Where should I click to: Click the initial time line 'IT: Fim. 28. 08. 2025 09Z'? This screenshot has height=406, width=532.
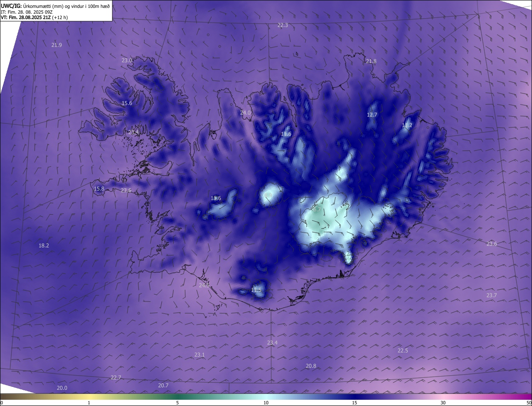[x=27, y=12]
